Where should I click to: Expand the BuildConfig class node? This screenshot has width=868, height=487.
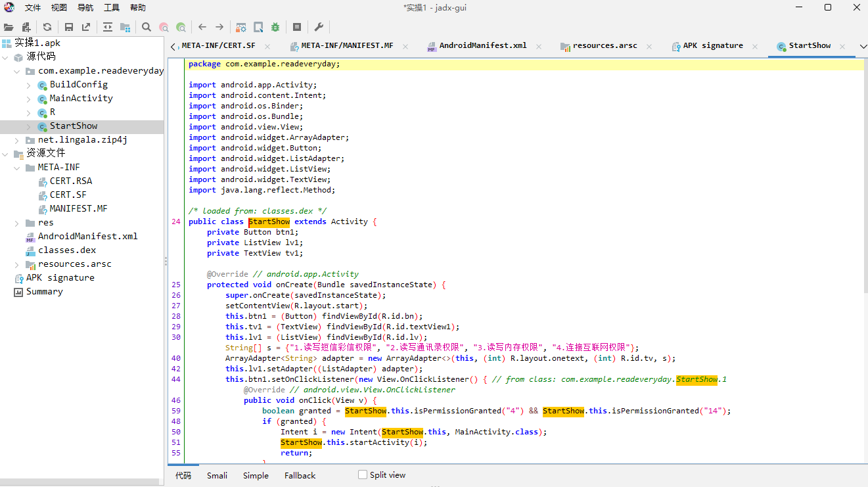coord(28,84)
